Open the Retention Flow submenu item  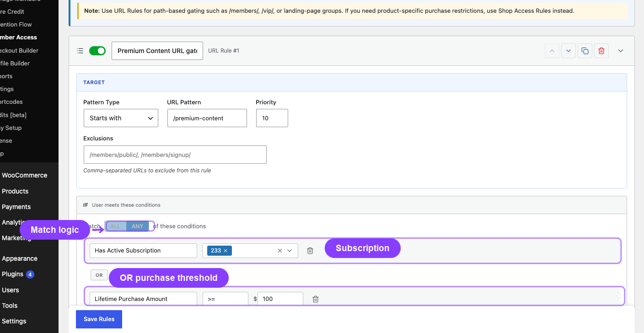pyautogui.click(x=16, y=24)
